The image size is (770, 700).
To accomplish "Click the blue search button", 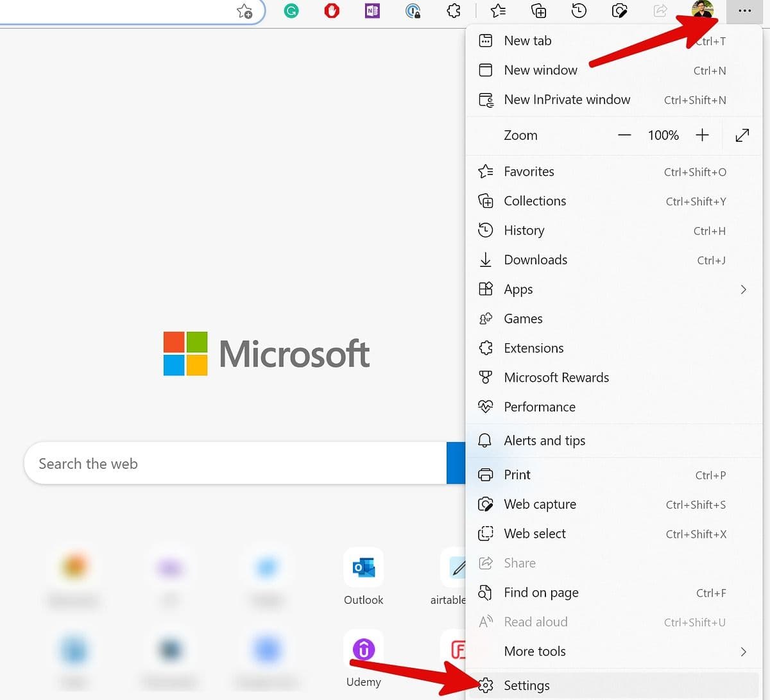I will (457, 463).
